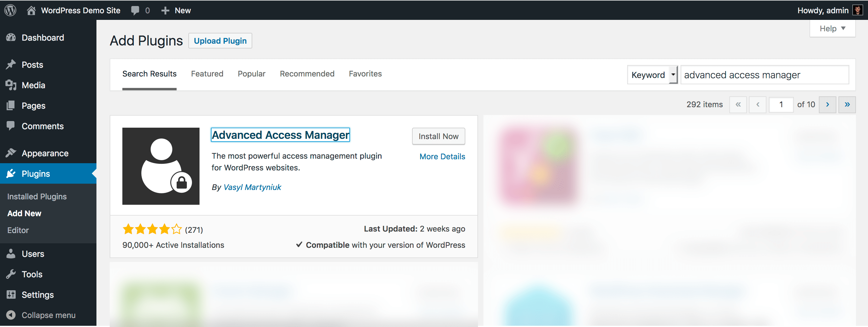Open the Comments menu item in sidebar
Screen dimensions: 868x327
[x=42, y=126]
